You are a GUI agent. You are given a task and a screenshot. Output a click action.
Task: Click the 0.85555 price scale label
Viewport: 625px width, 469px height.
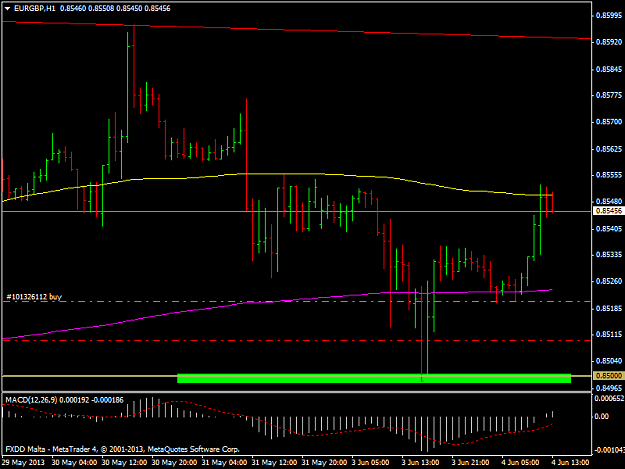pos(609,175)
